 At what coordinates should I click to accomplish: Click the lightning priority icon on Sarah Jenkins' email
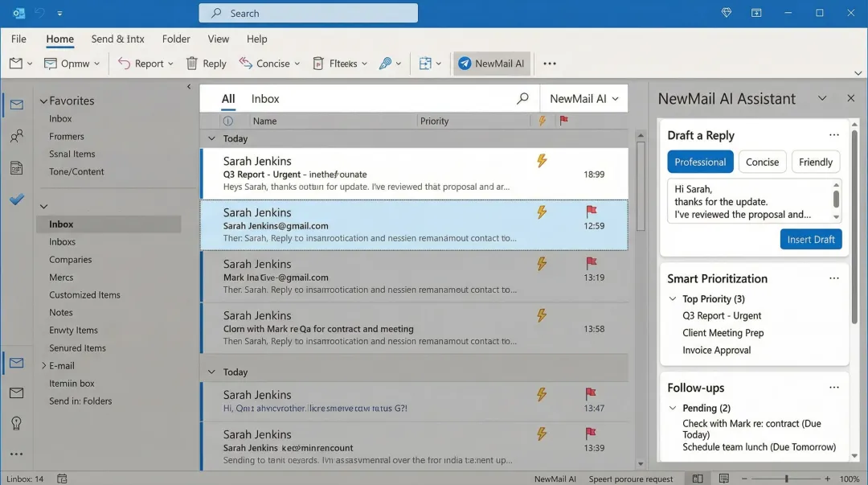point(542,161)
